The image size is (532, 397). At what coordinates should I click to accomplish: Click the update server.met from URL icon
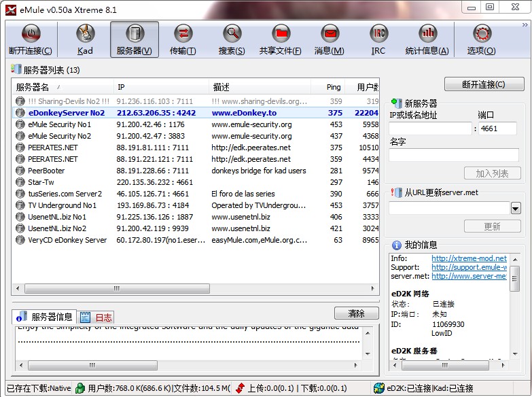[x=396, y=192]
